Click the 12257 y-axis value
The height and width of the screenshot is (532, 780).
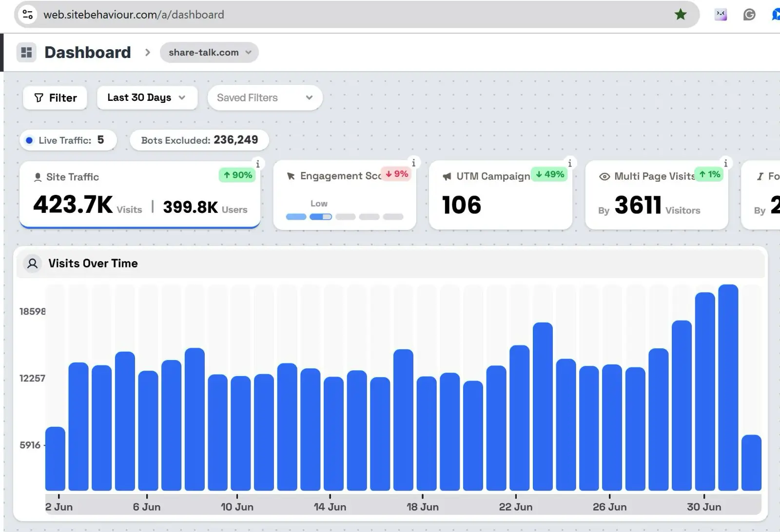pos(32,378)
